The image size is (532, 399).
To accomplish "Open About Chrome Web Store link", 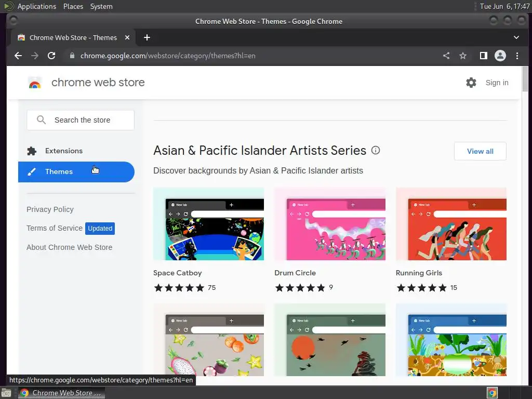I will click(x=69, y=247).
